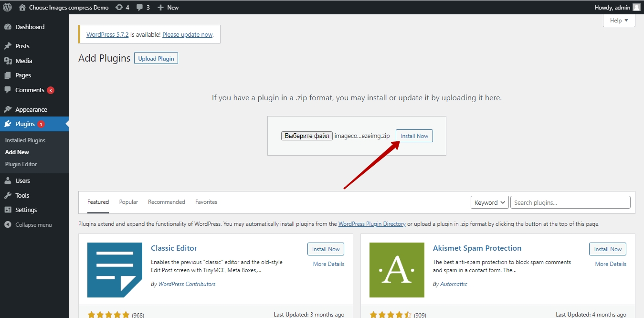Click the Posts pushpin icon
This screenshot has height=318, width=644.
pyautogui.click(x=8, y=46)
